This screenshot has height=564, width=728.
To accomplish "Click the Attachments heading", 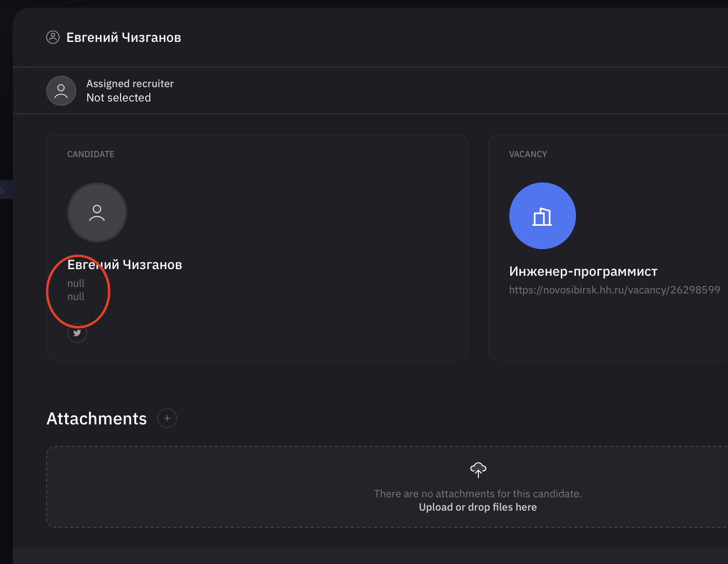I will tap(96, 419).
